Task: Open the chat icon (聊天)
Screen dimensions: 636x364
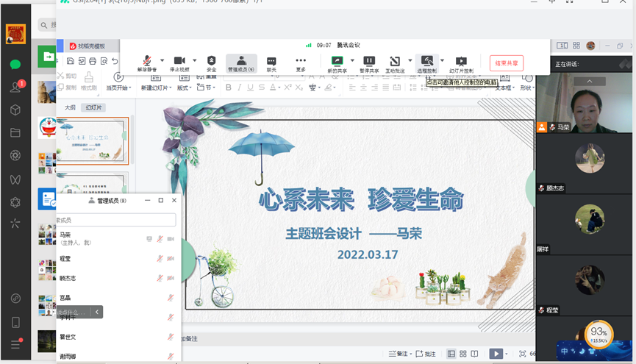Action: tap(271, 61)
